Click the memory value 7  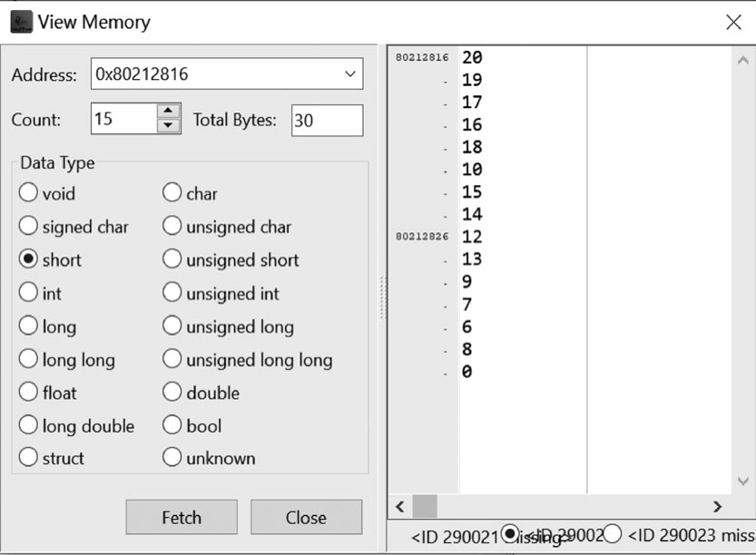[x=466, y=304]
